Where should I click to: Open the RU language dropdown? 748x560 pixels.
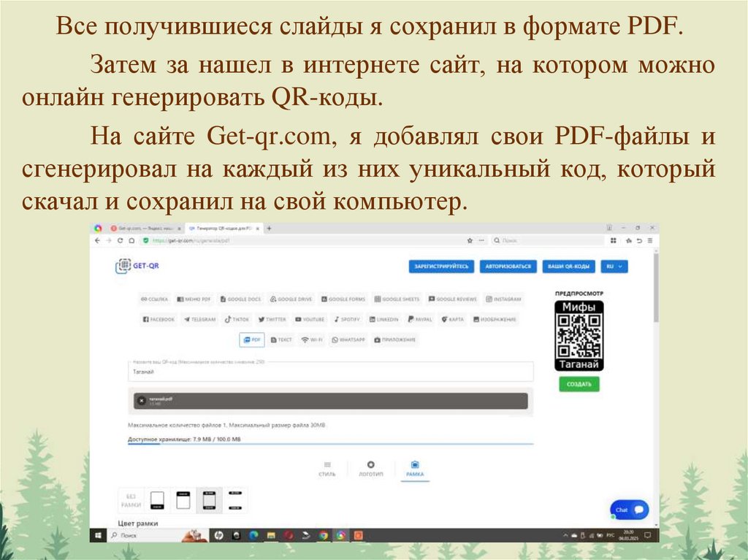[x=614, y=266]
